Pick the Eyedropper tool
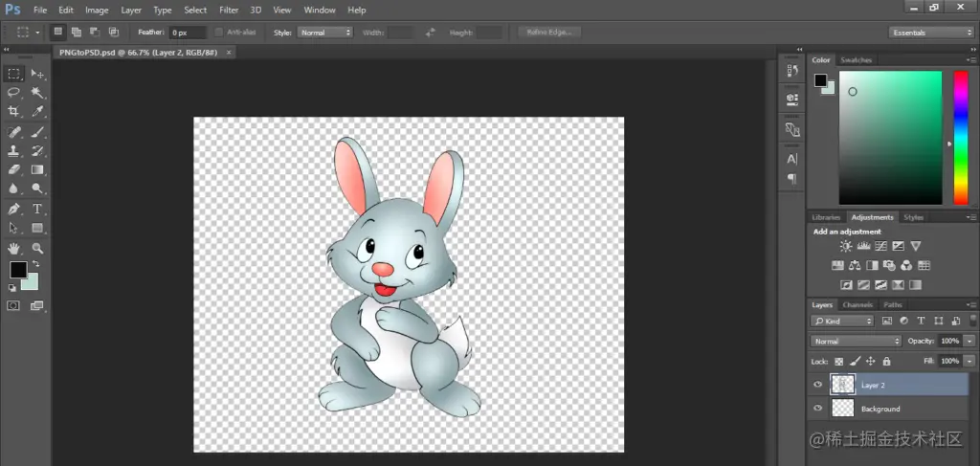Viewport: 980px width, 466px height. [37, 112]
